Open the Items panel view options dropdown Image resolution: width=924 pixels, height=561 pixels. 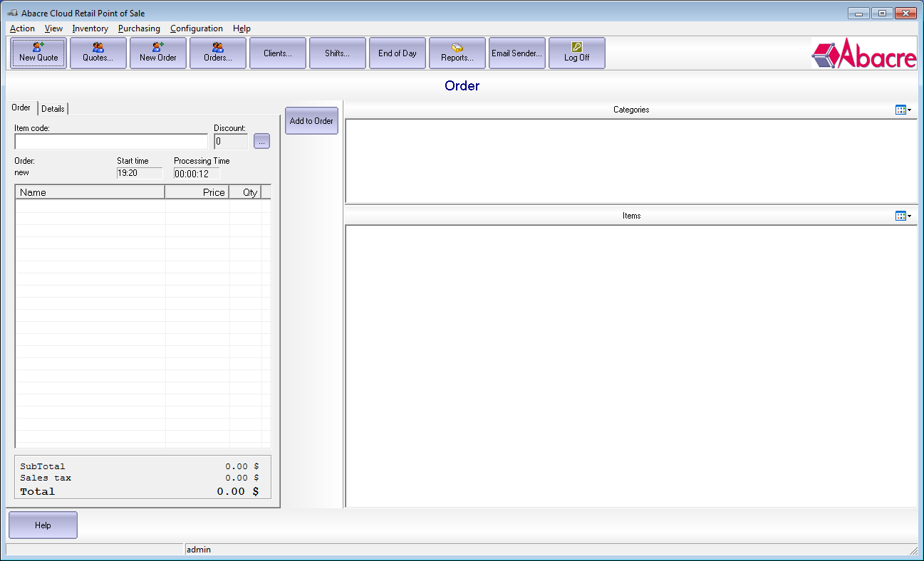tap(903, 216)
